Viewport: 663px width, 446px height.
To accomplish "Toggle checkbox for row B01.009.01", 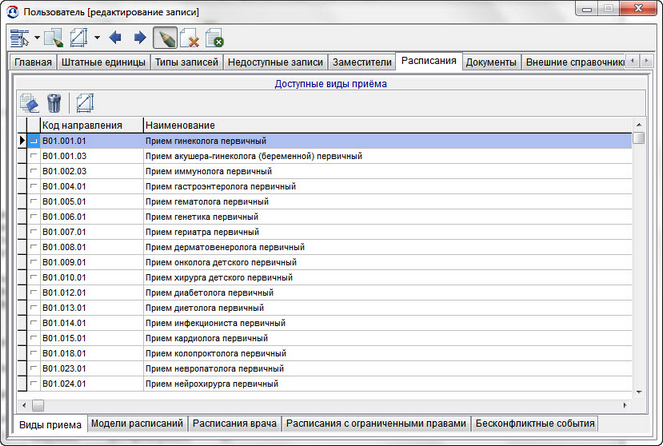I will click(x=33, y=263).
